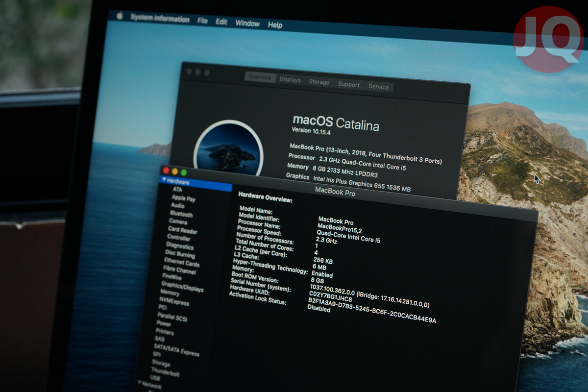The width and height of the screenshot is (588, 392).
Task: Select Printers in the sidebar
Action: pyautogui.click(x=165, y=332)
